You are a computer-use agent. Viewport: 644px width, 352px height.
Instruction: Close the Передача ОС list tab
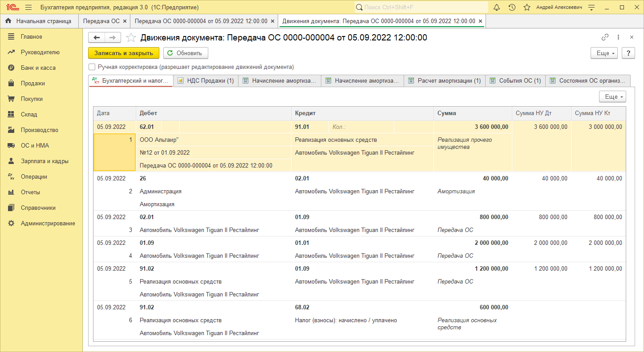click(125, 21)
